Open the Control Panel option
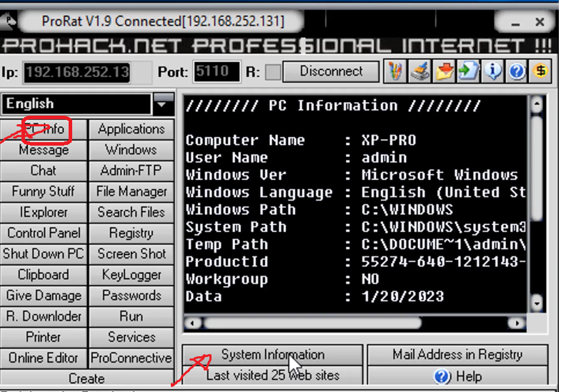 44,233
